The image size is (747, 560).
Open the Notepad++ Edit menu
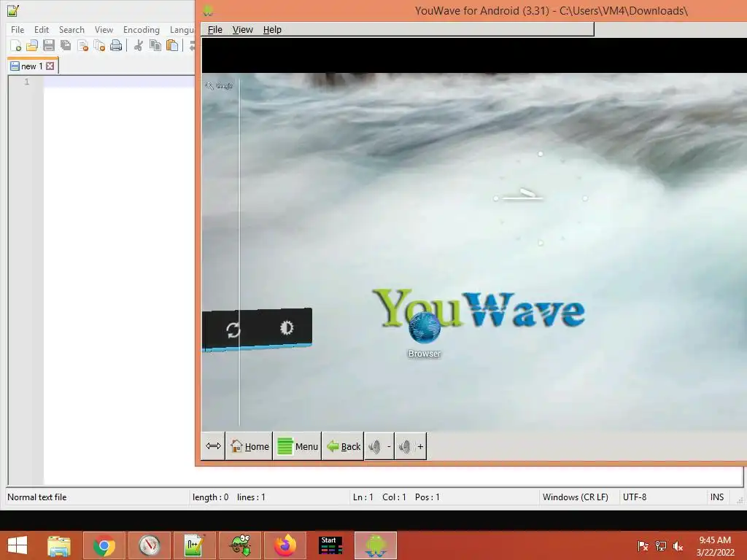[42, 29]
